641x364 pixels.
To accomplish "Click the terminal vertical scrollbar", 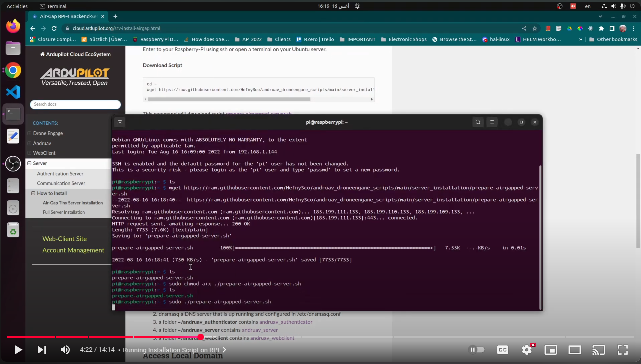I will coord(540,237).
